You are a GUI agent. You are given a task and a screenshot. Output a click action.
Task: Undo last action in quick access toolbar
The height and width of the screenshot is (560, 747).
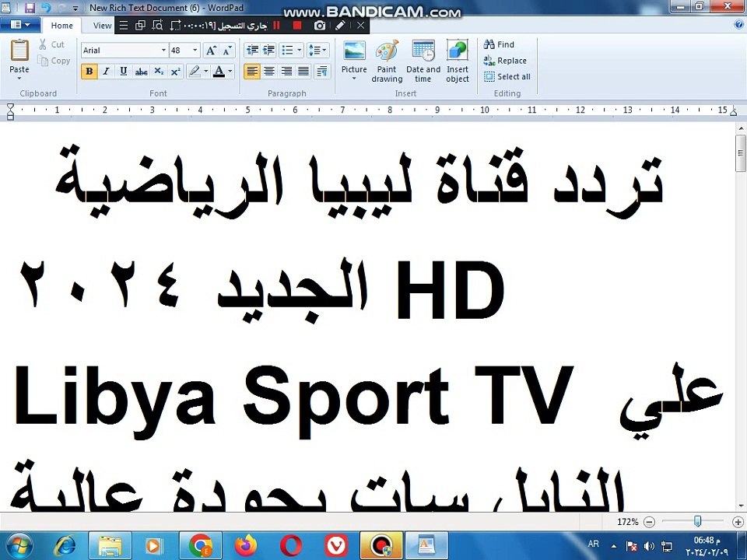[46, 8]
